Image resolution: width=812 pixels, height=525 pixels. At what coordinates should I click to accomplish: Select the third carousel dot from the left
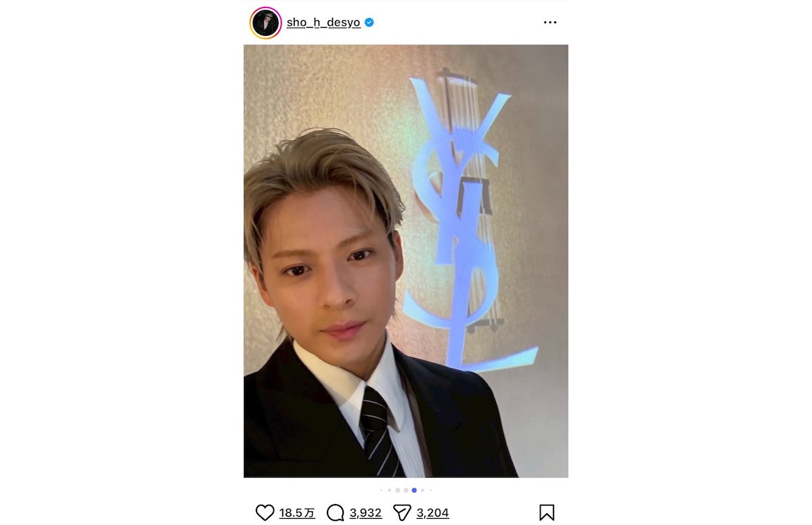point(398,490)
